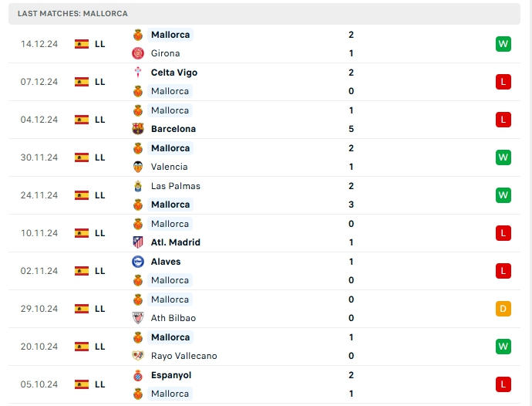Click the Valencia club crest icon
Screen dimensions: 532x406
[x=138, y=167]
